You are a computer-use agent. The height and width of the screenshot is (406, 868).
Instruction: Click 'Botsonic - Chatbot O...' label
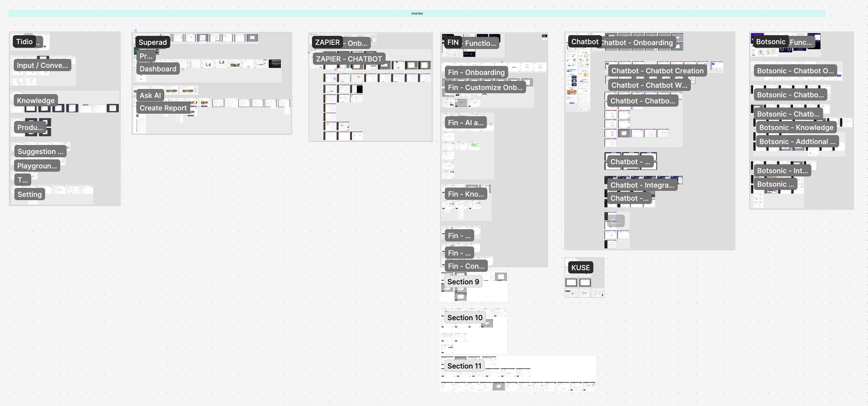coord(795,71)
